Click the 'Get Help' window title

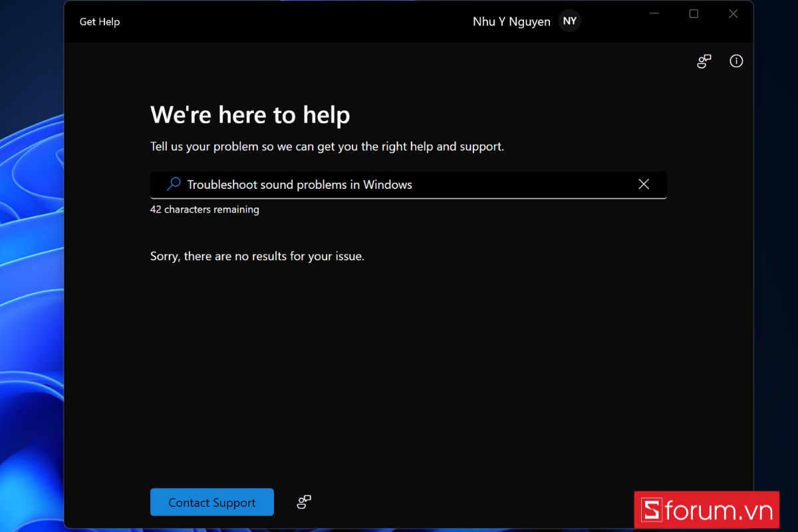point(100,22)
